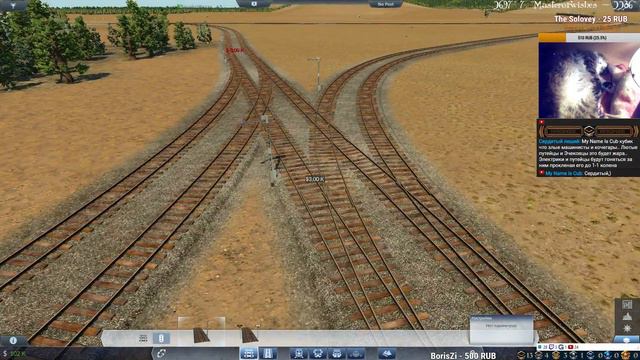
Task: Open the road vehicles manager
Action: pos(318,353)
